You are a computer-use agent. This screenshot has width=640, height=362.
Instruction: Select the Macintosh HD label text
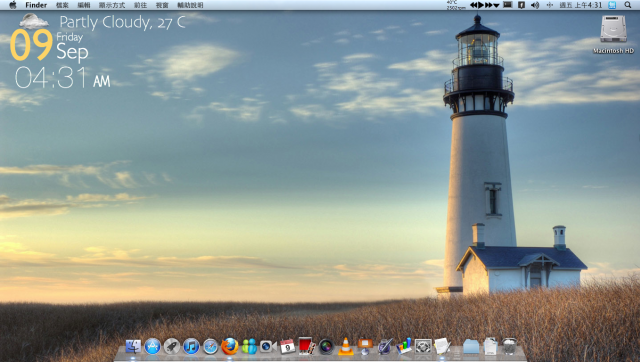(x=613, y=51)
